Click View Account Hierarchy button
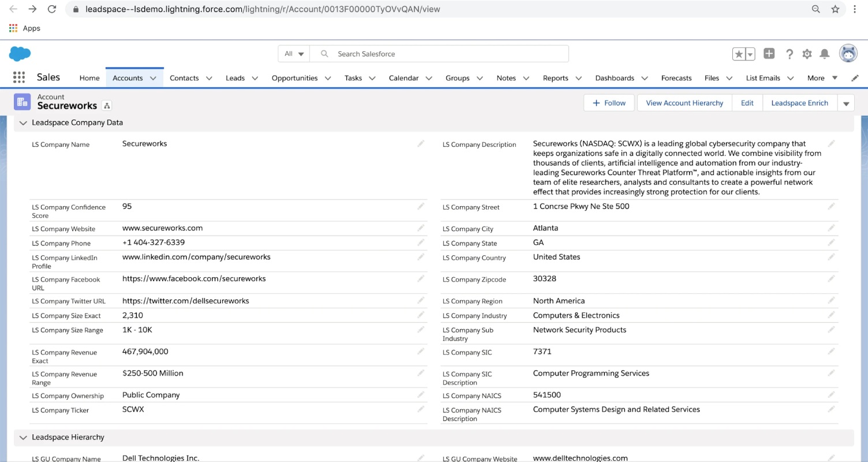This screenshot has height=462, width=868. pos(684,103)
